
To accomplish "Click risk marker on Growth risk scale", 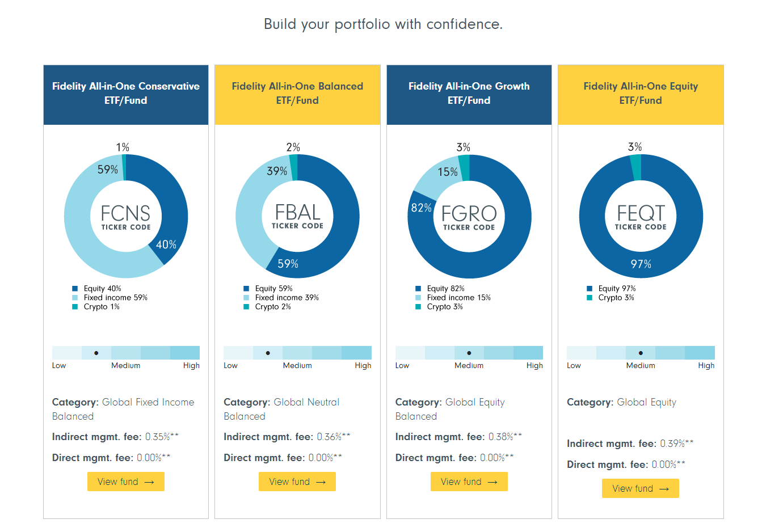I will pos(469,353).
